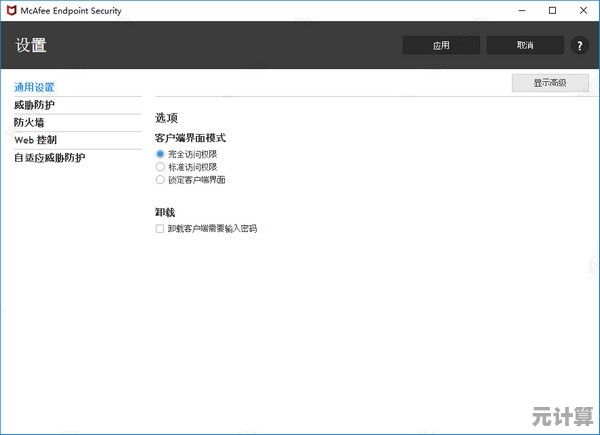Open the 威胁防护 settings section
The image size is (600, 435).
[34, 104]
